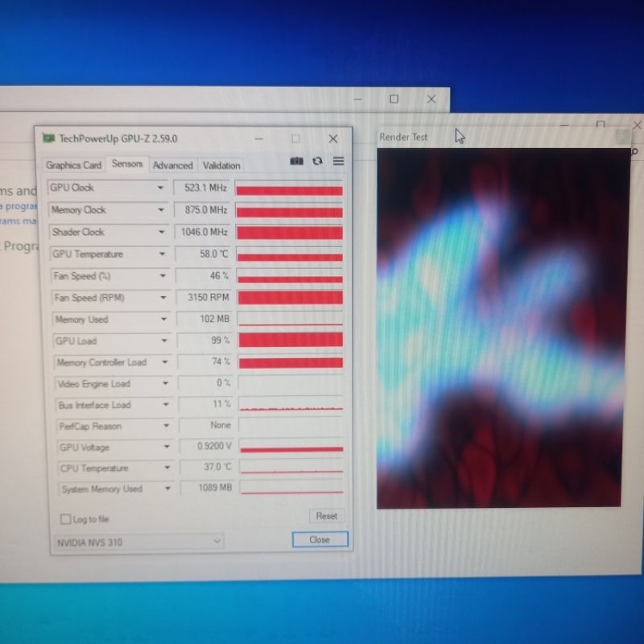
Task: Close the background window behind GPU-Z
Action: pyautogui.click(x=431, y=99)
